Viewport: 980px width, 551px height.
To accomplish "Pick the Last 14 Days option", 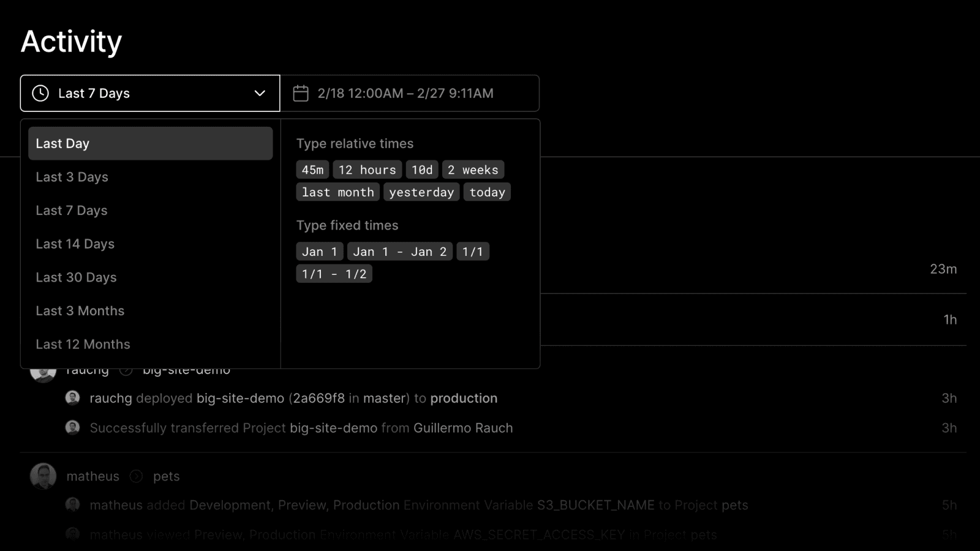I will pyautogui.click(x=75, y=244).
